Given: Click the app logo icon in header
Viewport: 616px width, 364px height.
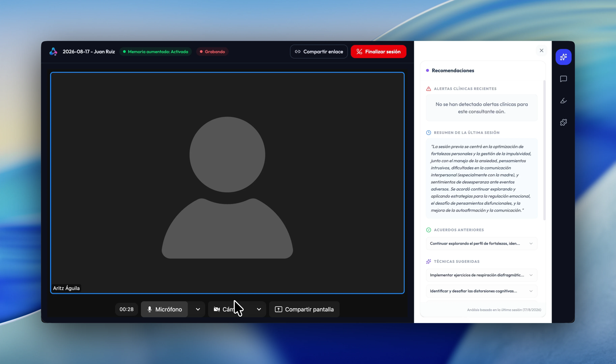Looking at the screenshot, I should (x=53, y=52).
